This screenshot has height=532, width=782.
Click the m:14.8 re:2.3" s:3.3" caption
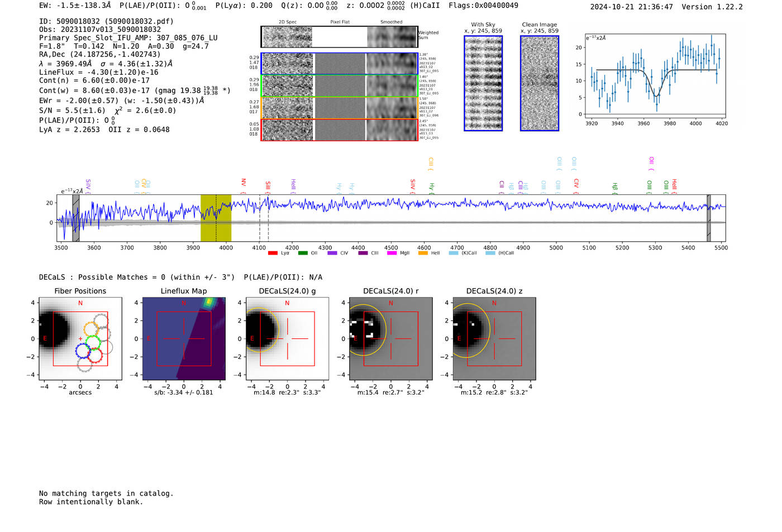(287, 392)
